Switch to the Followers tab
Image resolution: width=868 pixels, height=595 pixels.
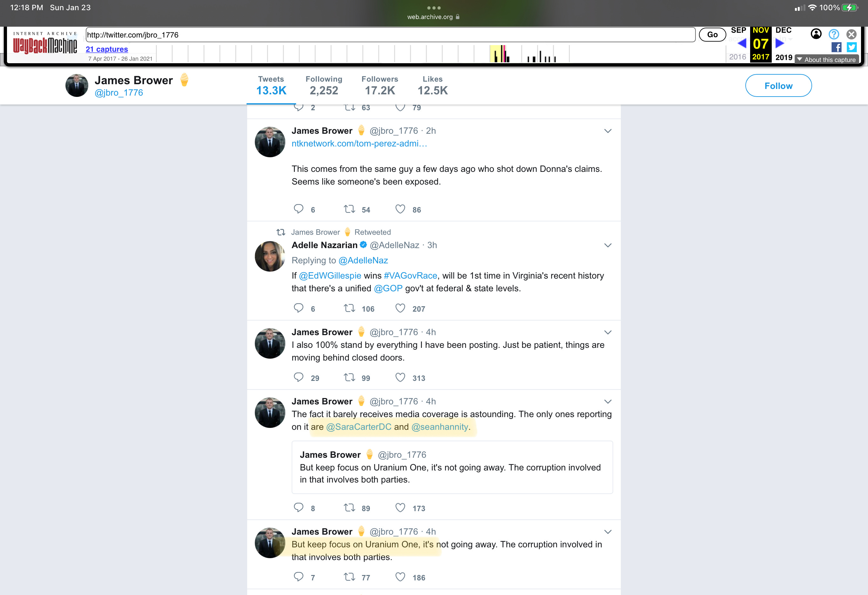380,85
